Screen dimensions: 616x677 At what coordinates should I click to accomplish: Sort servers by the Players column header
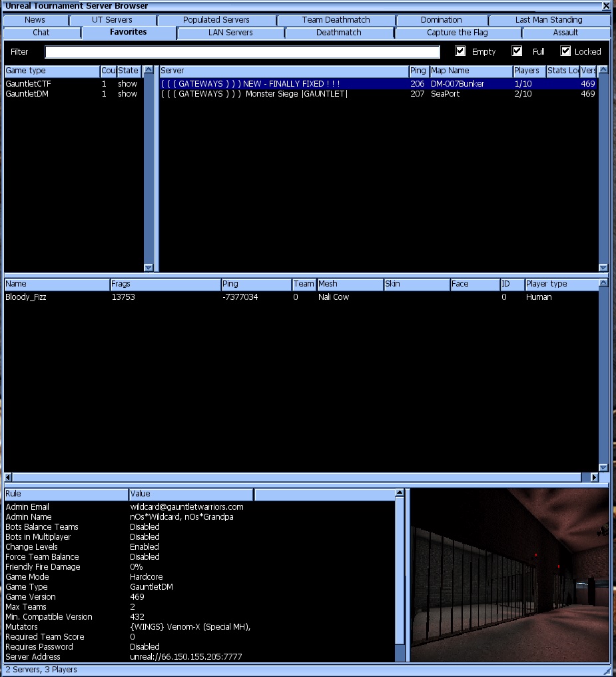coord(529,71)
